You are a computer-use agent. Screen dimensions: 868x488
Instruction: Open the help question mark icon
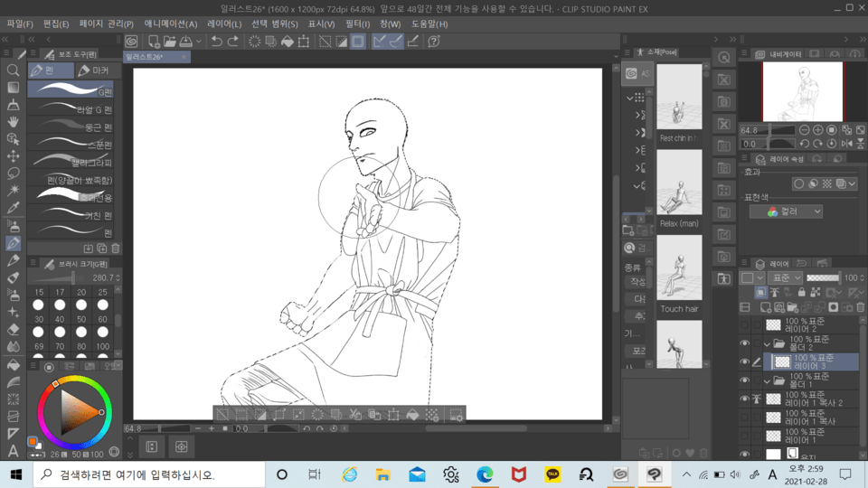[434, 41]
